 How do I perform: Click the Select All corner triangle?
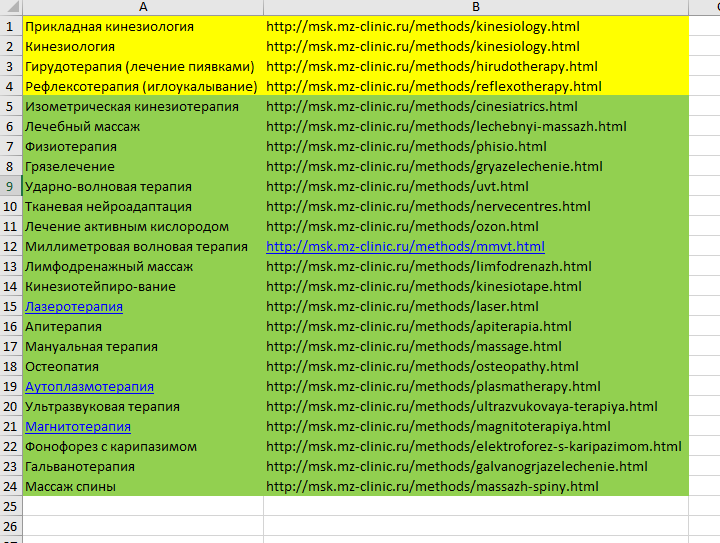[10, 7]
